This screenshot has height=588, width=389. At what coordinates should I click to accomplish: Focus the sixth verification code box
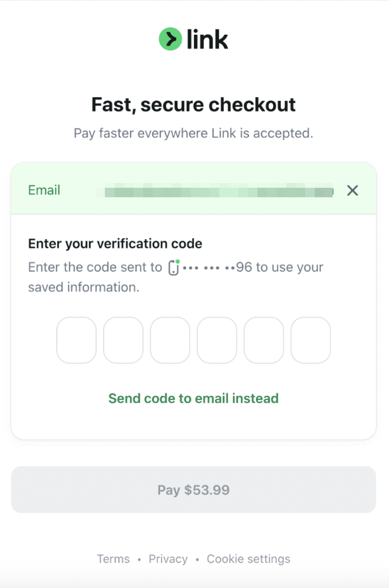coord(311,340)
